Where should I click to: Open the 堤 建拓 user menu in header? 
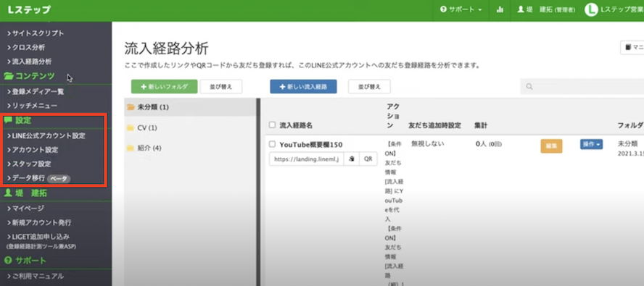pyautogui.click(x=546, y=9)
